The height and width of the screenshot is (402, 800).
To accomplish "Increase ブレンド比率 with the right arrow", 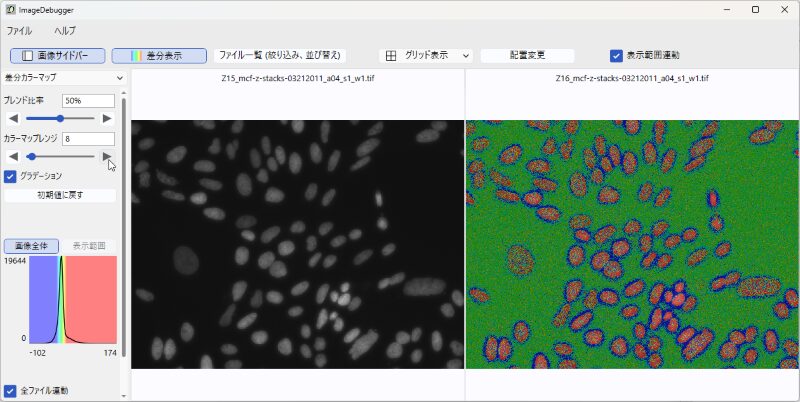I will point(107,118).
